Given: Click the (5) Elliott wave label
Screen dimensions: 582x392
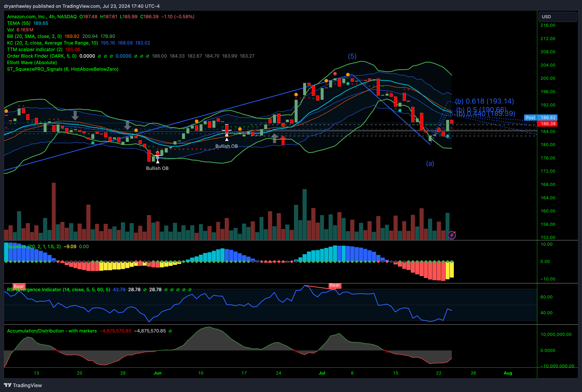Looking at the screenshot, I should click(352, 56).
